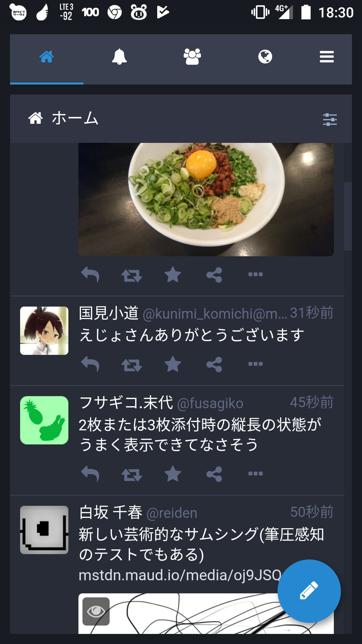Image resolution: width=362 pixels, height=644 pixels.
Task: Share フサギコ.末代's post
Action: click(x=214, y=474)
